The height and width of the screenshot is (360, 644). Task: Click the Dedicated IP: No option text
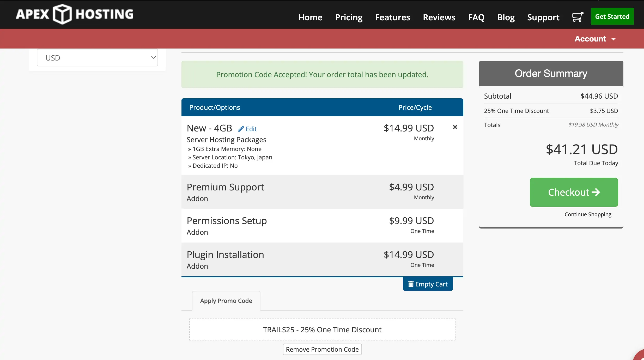(215, 166)
